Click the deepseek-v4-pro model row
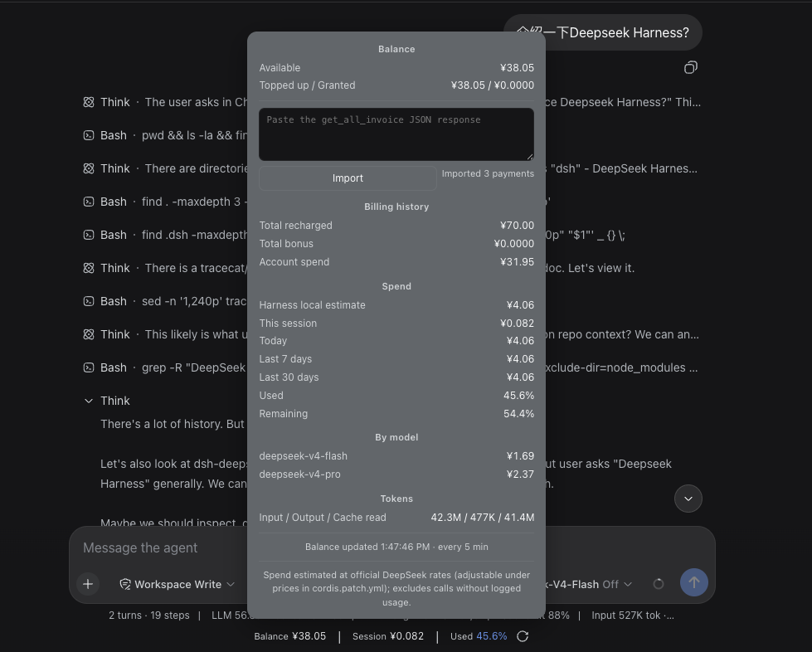Image resolution: width=812 pixels, height=652 pixels. coord(396,474)
